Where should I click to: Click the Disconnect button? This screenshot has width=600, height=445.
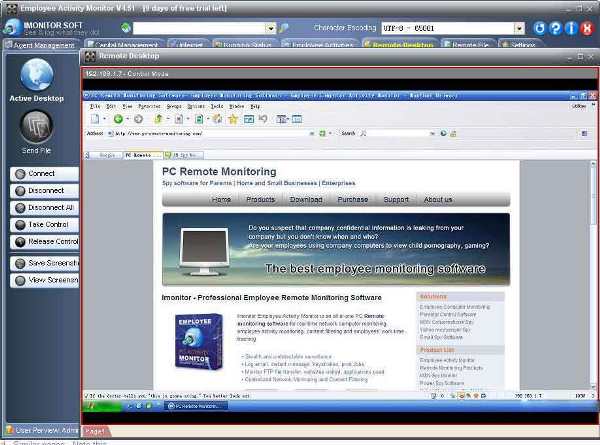44,191
